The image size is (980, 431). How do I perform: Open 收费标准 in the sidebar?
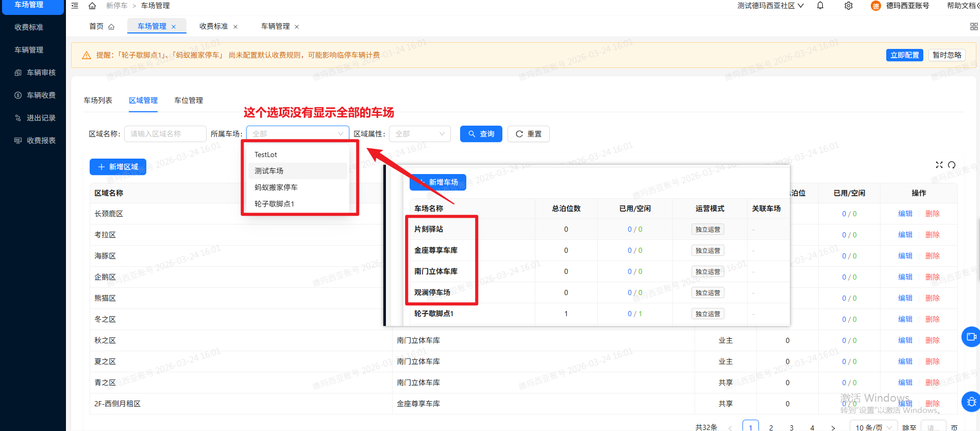(29, 27)
